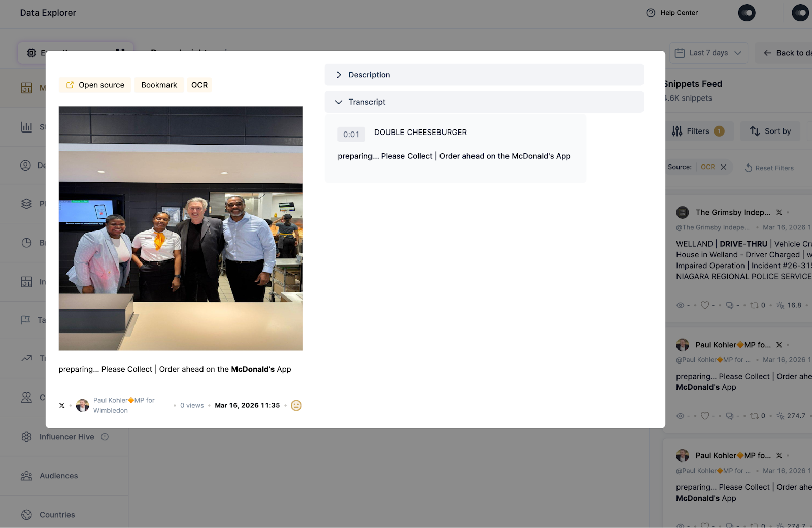Open the Last 7 days date dropdown
The width and height of the screenshot is (812, 528).
708,53
